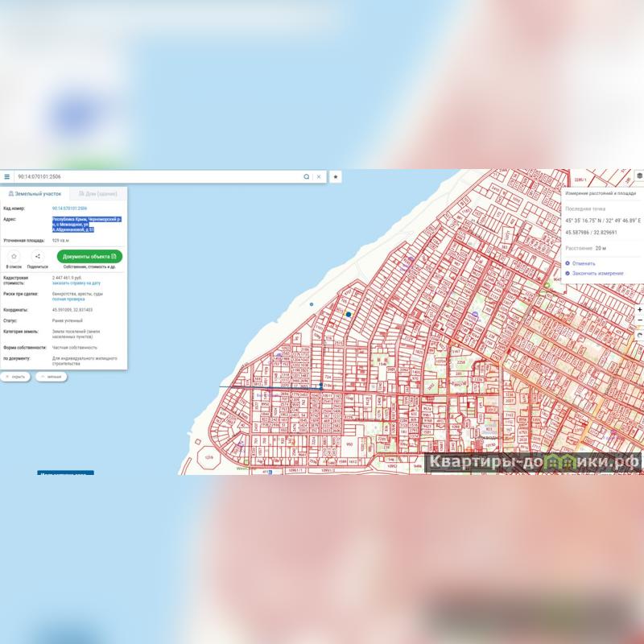
Task: Add the parcel to list via star icon
Action: pyautogui.click(x=14, y=257)
